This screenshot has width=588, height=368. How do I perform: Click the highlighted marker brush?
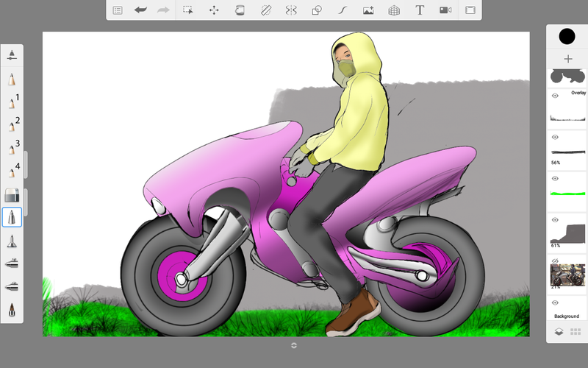pyautogui.click(x=12, y=217)
